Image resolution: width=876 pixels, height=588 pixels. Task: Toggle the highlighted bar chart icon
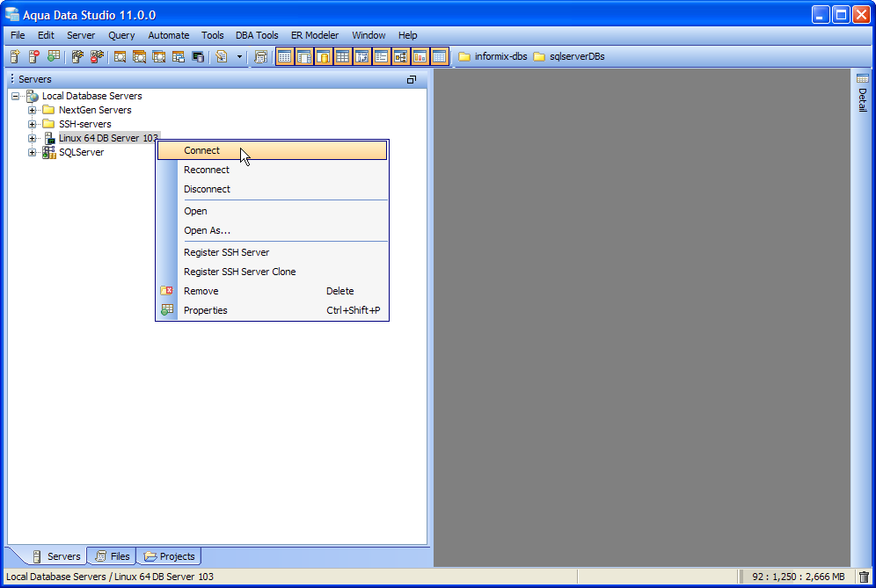pos(420,56)
